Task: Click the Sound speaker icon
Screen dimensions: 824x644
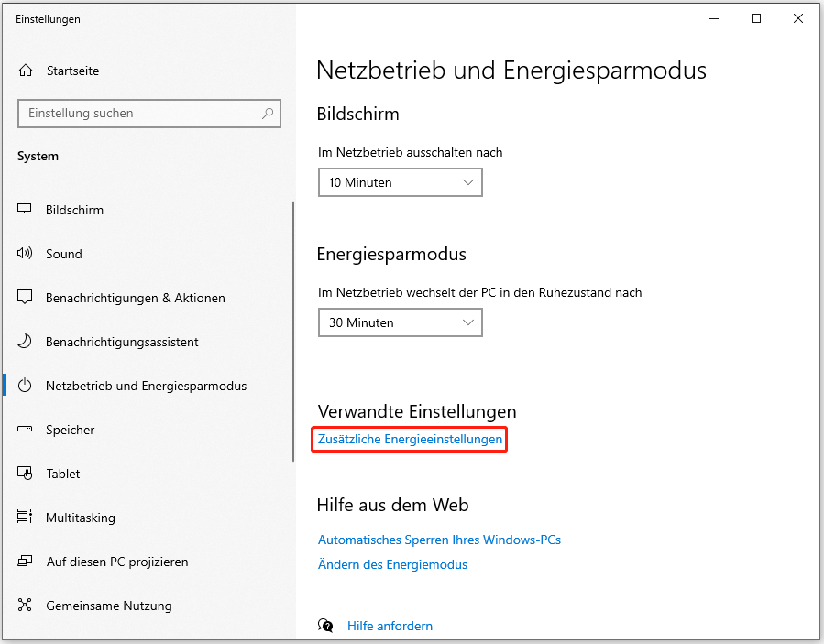Action: (26, 254)
